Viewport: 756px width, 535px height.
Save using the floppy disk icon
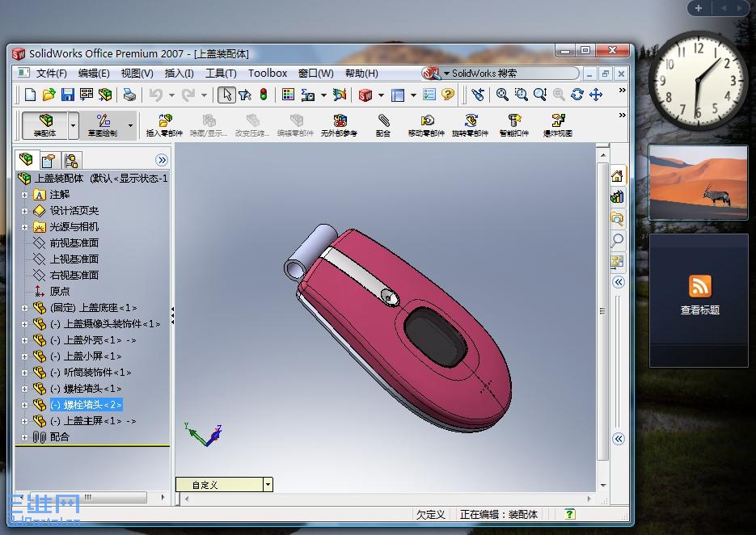(67, 95)
